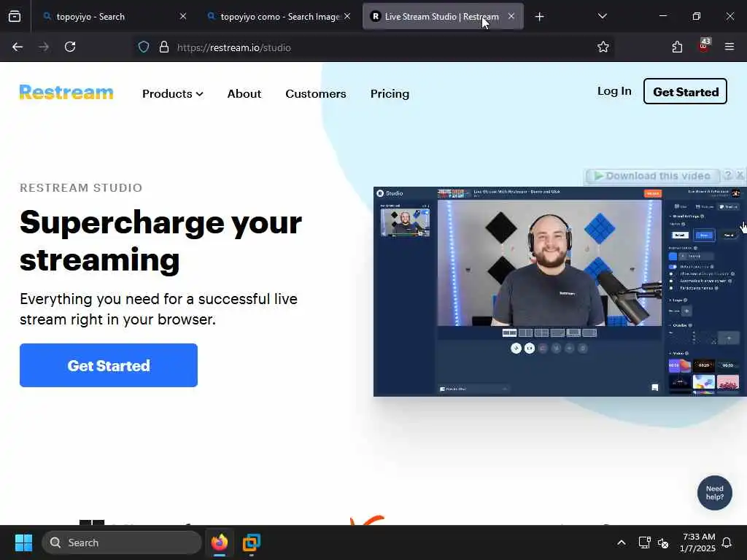Open the Customers page

(x=315, y=94)
